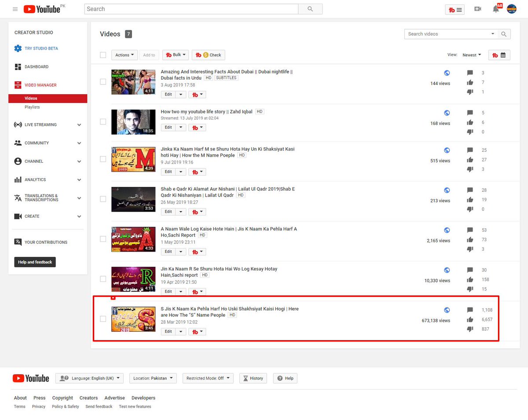This screenshot has height=420, width=528.
Task: Click the Video Manager icon in sidebar
Action: [18, 85]
